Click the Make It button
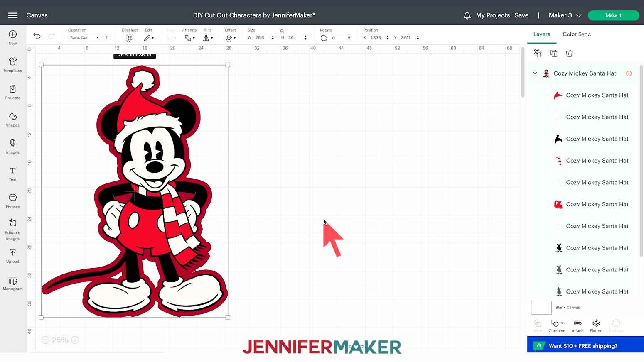 [x=614, y=15]
